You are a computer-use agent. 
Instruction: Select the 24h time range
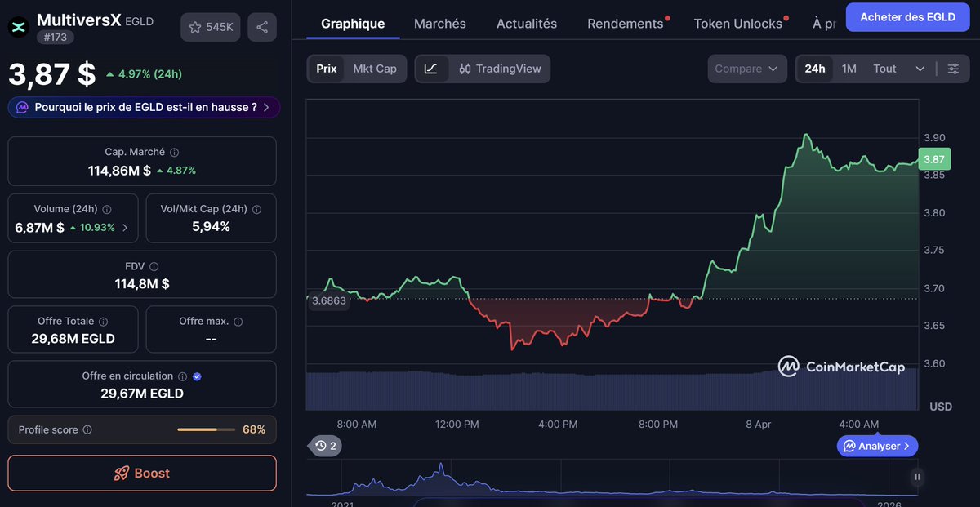[x=815, y=69]
